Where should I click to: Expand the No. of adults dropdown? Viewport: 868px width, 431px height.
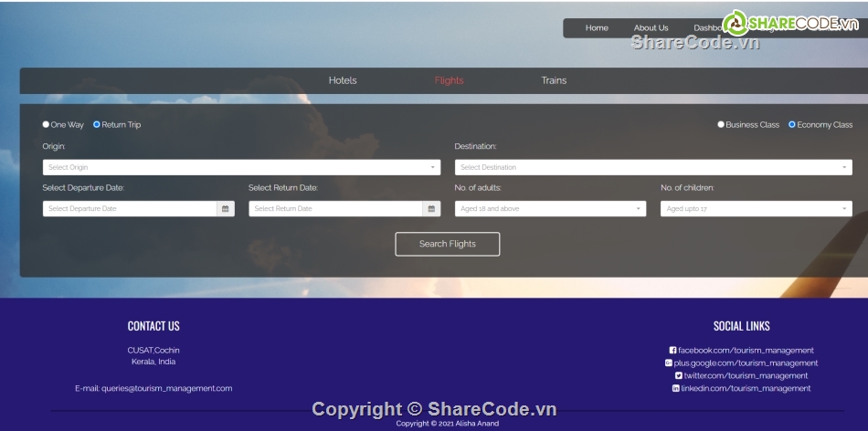point(550,209)
